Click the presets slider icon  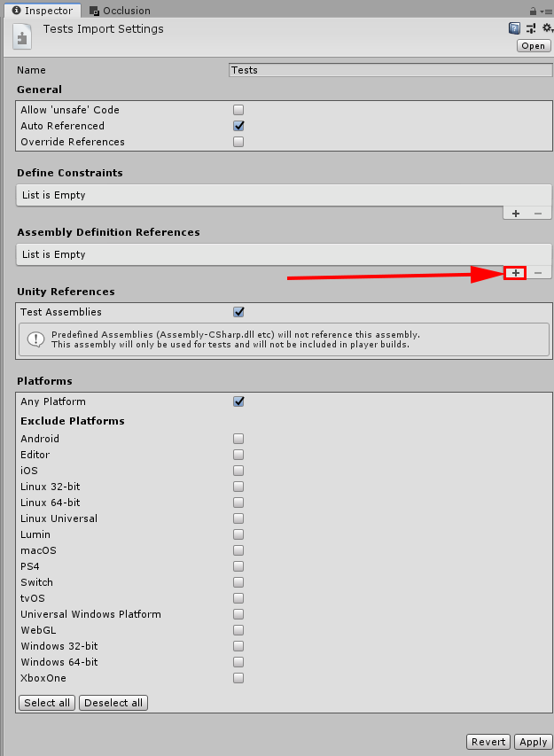530,28
